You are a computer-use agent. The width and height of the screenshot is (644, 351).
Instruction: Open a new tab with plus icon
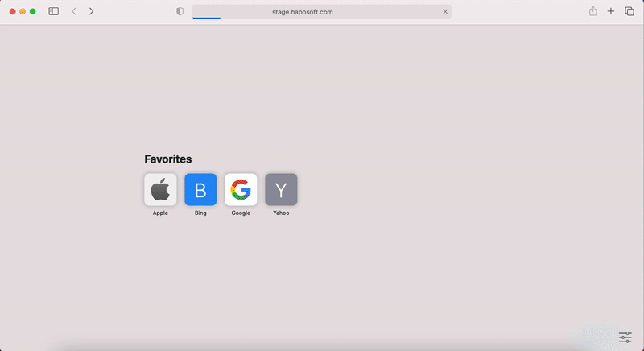pos(611,11)
